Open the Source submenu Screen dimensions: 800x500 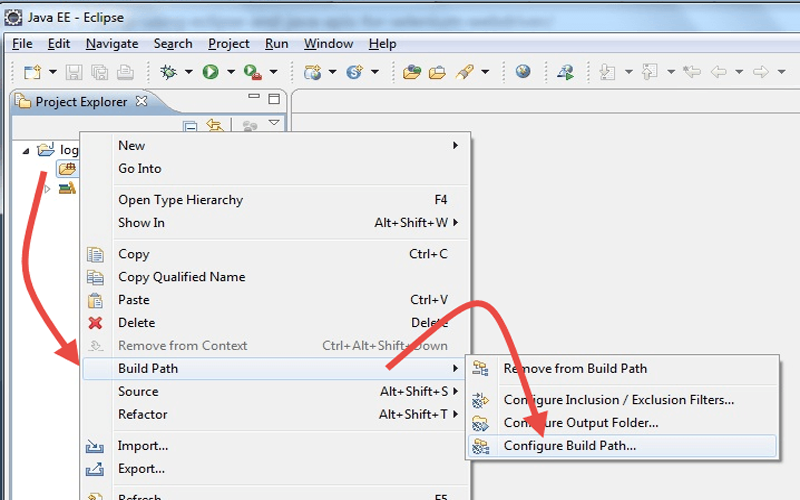274,391
